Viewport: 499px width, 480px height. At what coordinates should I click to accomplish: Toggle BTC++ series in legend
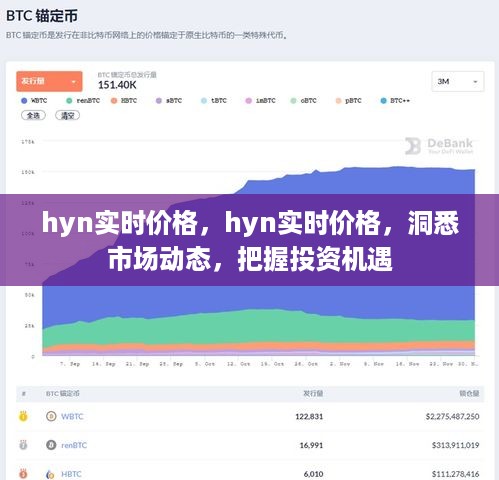pyautogui.click(x=395, y=101)
